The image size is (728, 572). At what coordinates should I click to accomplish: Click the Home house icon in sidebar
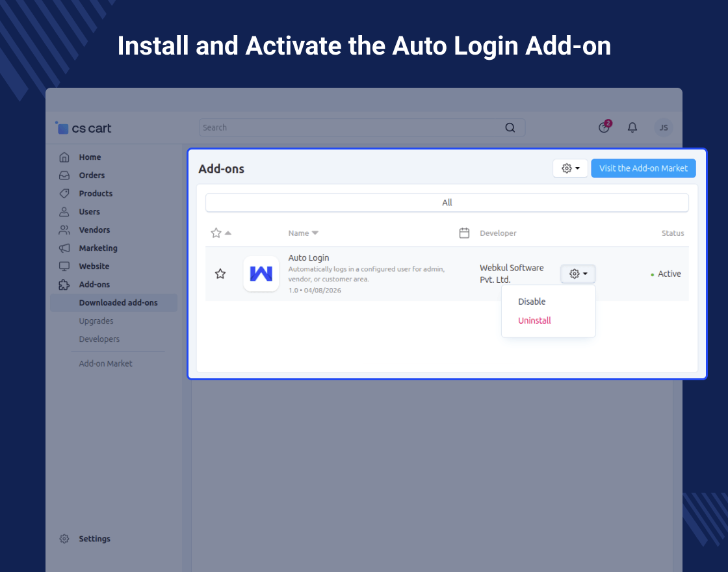click(64, 157)
